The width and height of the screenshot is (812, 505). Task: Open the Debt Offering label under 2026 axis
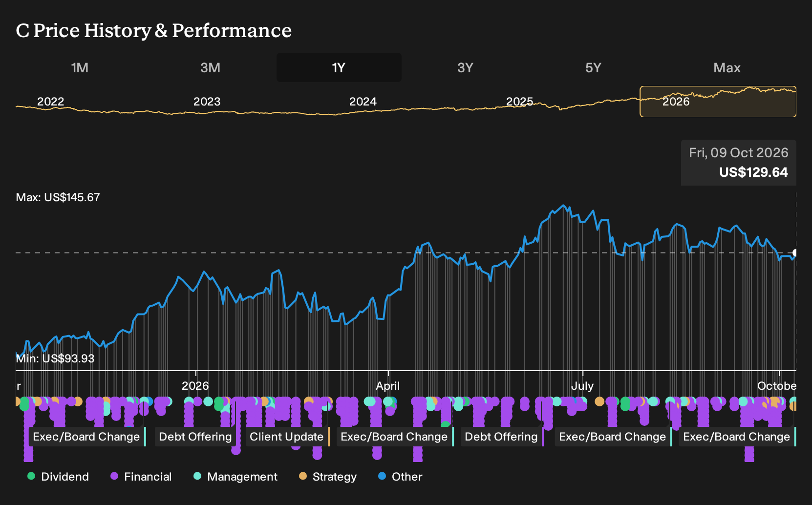click(195, 437)
